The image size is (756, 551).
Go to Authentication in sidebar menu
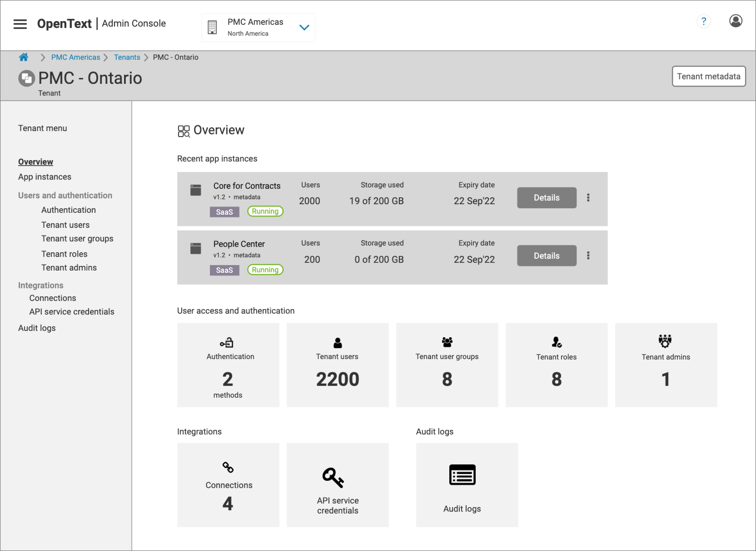[x=68, y=210]
